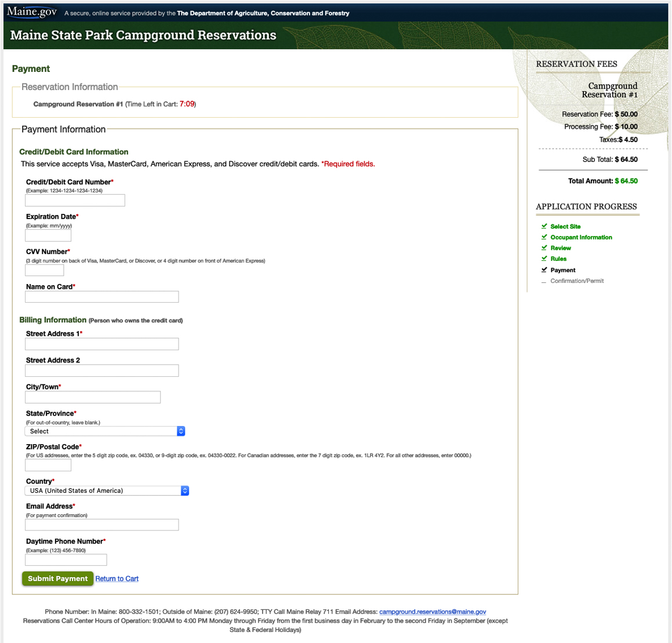The height and width of the screenshot is (643, 672).
Task: Click the Maine State Park Campground Reservations title
Action: pos(143,35)
